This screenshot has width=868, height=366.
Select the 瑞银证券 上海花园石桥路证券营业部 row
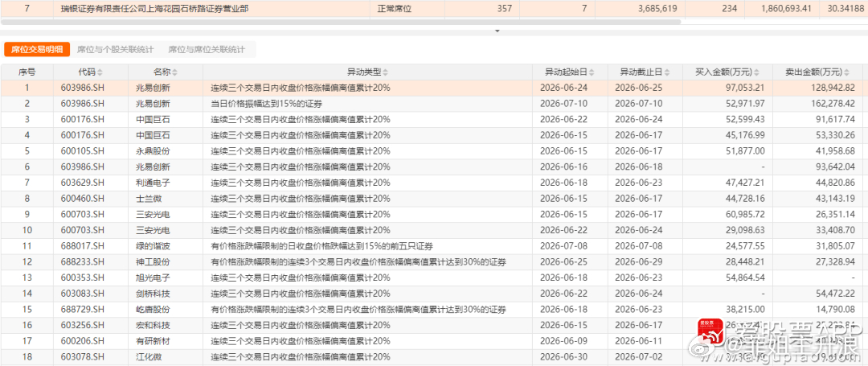click(x=434, y=9)
